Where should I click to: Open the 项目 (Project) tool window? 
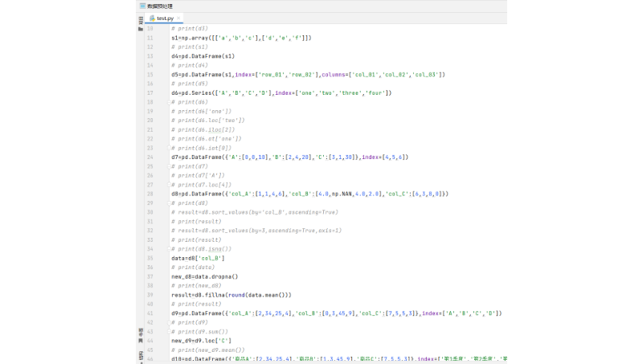[141, 19]
